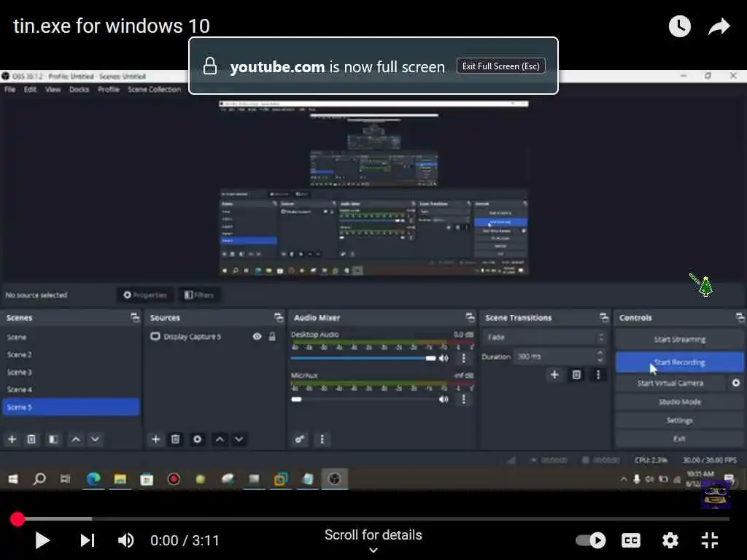Open the Scene Collection menu
The image size is (747, 560).
tap(155, 90)
